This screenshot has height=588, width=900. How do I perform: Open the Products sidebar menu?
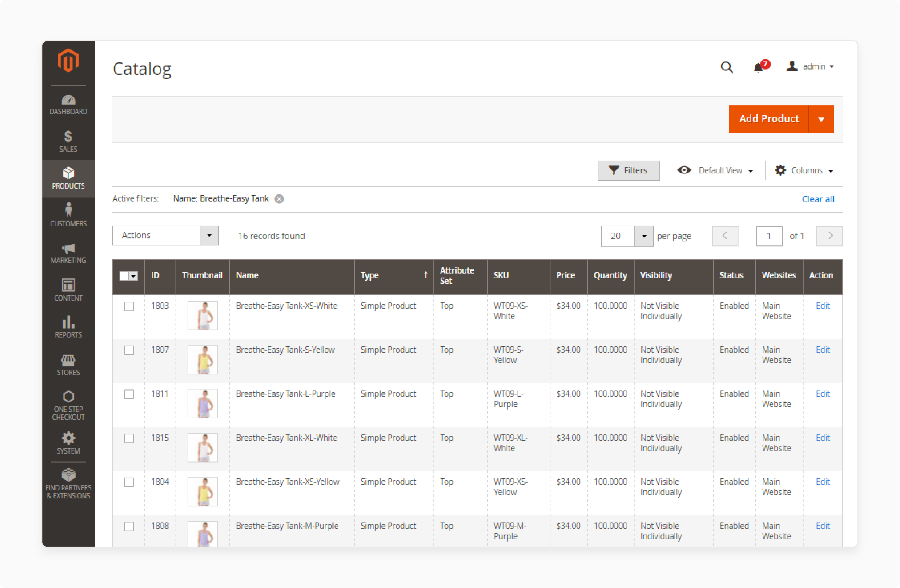(x=68, y=178)
